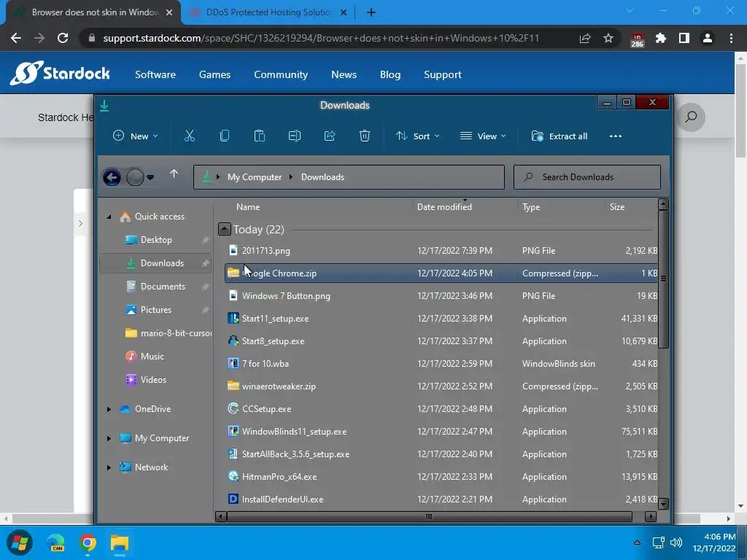Bookmark this page with the star icon
Screen dimensions: 747x560
[608, 38]
